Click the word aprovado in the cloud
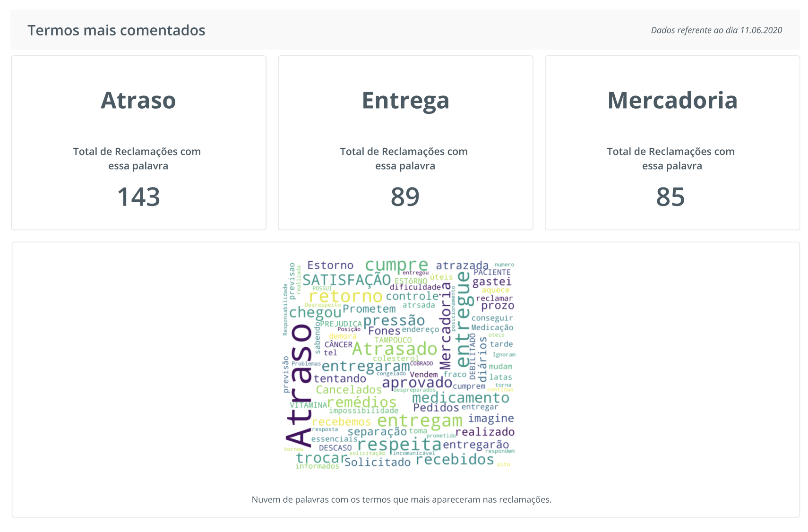The image size is (808, 532). 417,383
